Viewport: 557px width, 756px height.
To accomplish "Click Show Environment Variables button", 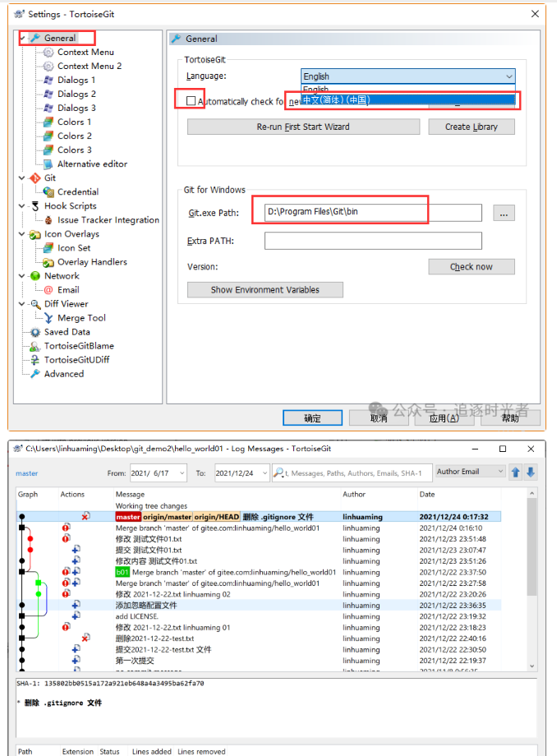I will coord(265,290).
